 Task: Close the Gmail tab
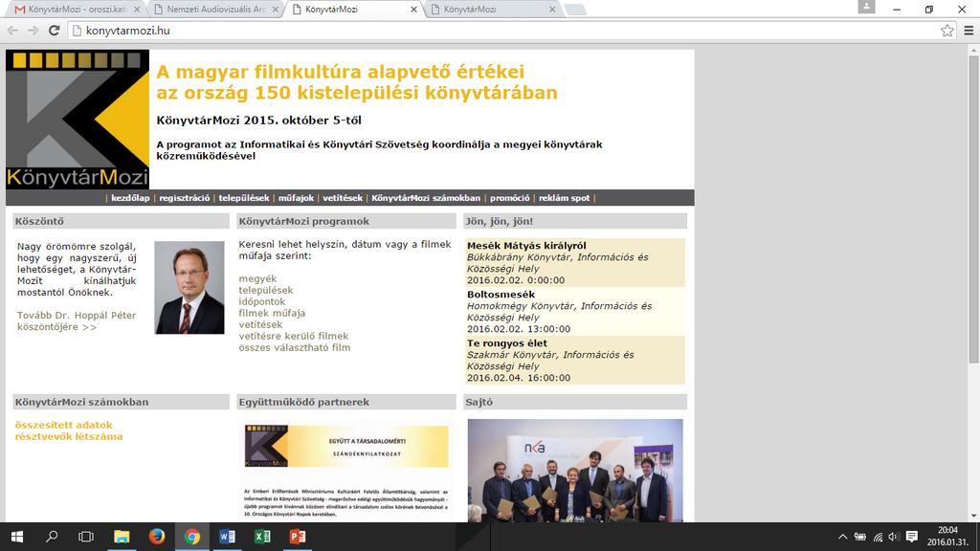[137, 10]
